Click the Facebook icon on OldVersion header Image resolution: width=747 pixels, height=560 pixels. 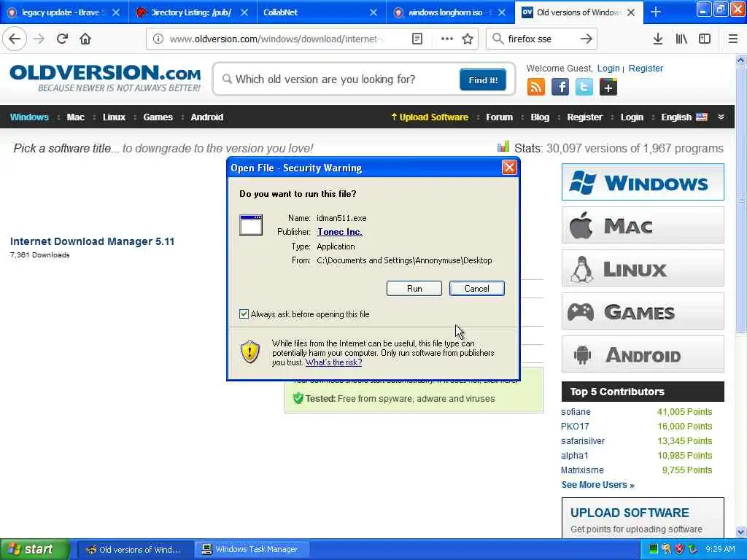point(560,87)
